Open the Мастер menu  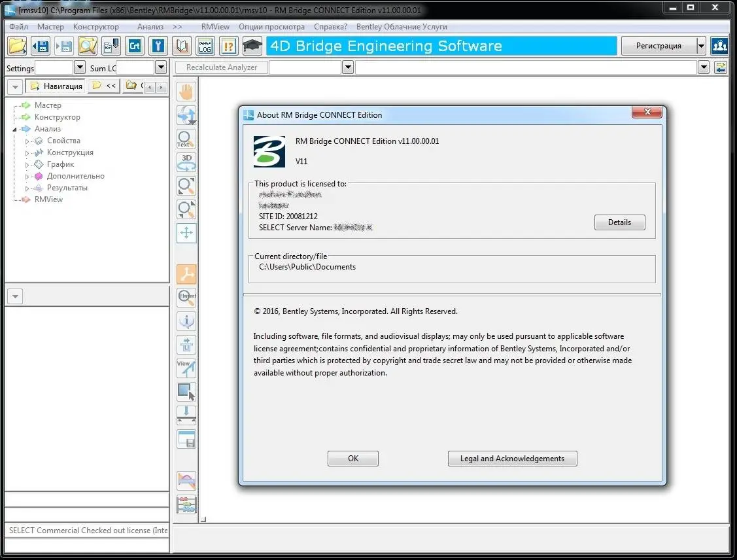(x=50, y=27)
